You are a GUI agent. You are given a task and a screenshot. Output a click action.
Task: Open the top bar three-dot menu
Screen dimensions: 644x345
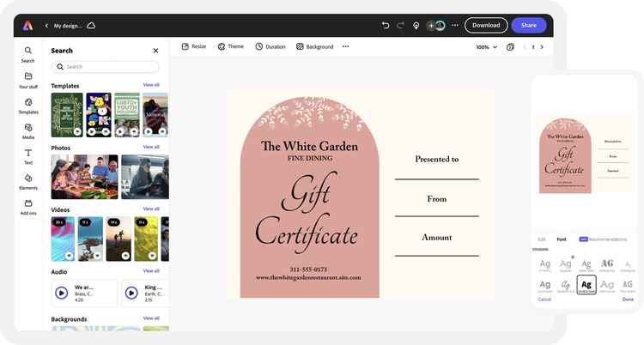coord(455,26)
